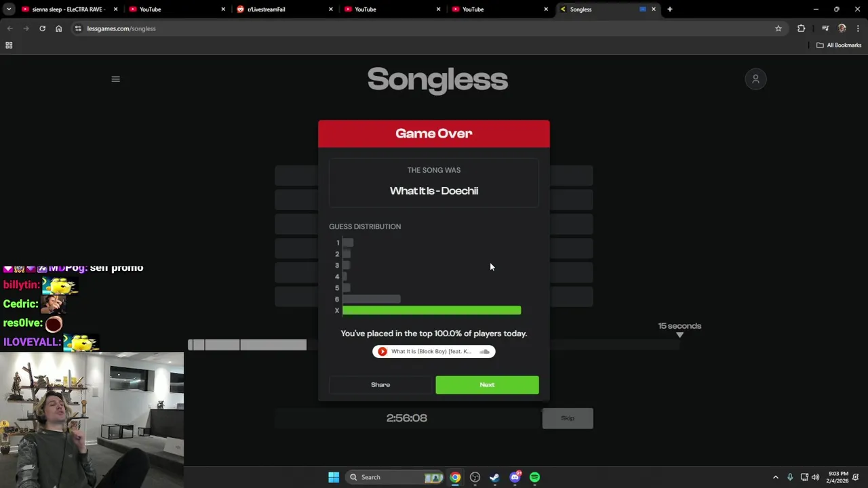Click the 2:56:08 countdown timer
Screen dimensions: 868x488
[407, 418]
